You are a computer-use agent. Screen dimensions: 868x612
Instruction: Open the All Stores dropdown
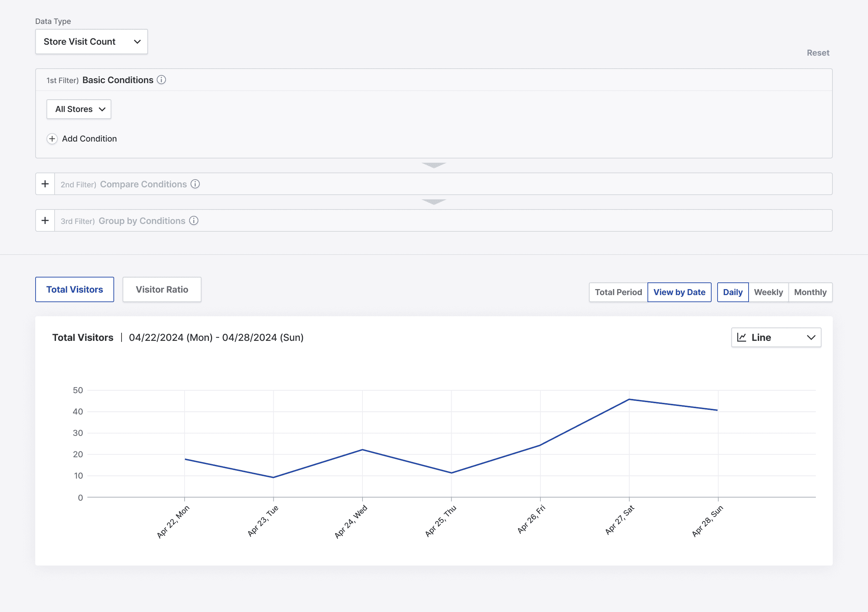[79, 109]
